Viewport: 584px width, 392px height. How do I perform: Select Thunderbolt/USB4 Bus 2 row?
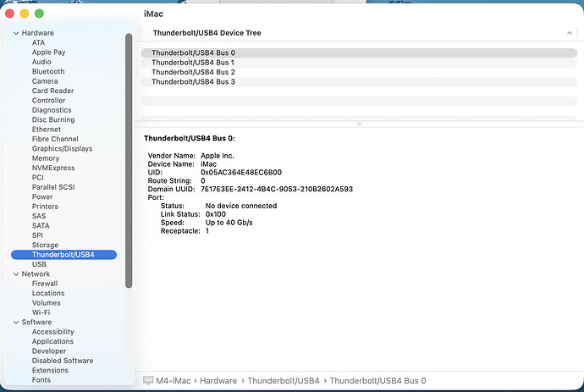coord(359,72)
